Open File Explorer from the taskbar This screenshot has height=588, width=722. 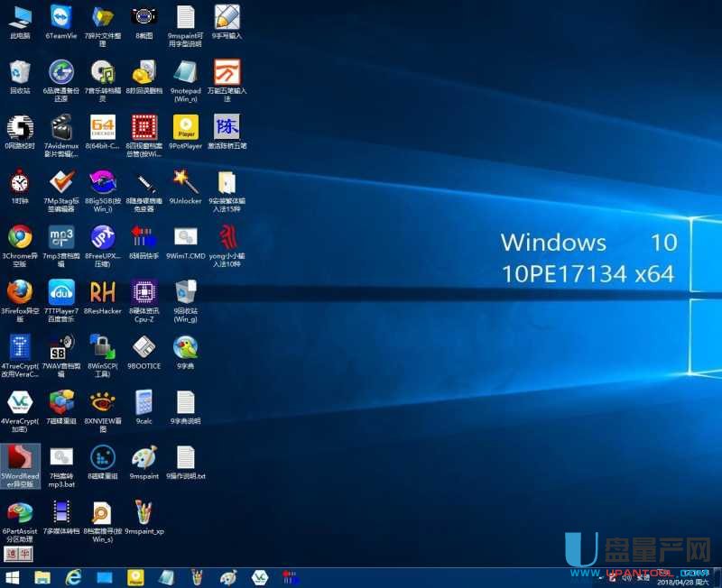click(42, 577)
